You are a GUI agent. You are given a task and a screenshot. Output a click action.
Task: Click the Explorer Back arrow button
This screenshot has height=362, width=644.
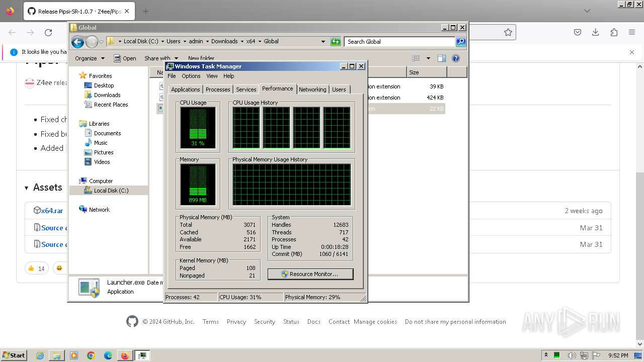77,42
